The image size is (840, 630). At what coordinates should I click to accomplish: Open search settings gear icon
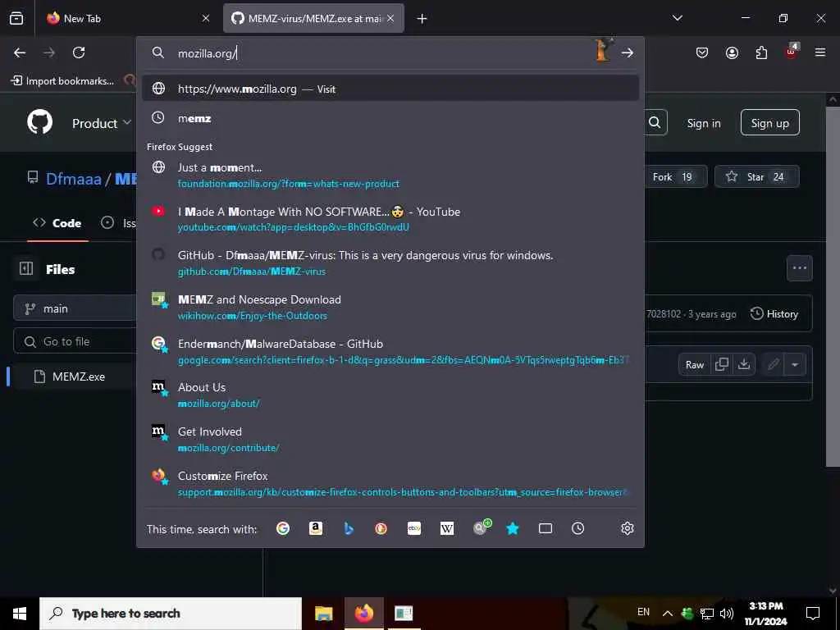[x=628, y=528]
